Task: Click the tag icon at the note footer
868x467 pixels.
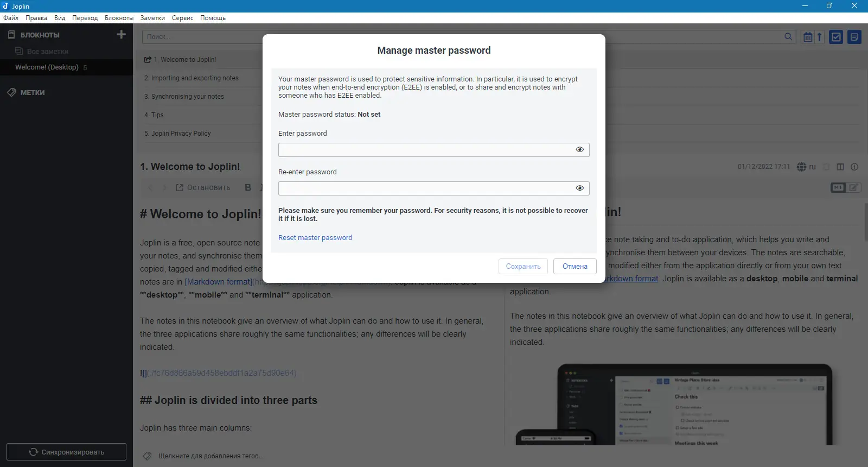Action: click(146, 456)
